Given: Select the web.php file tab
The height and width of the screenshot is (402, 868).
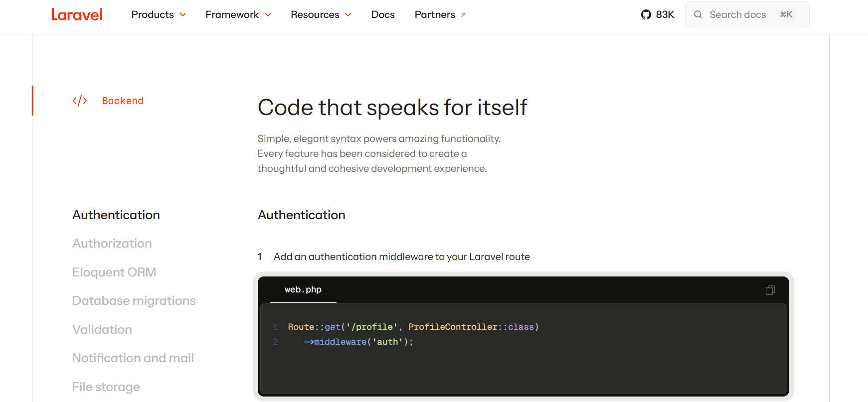Looking at the screenshot, I should click(303, 289).
